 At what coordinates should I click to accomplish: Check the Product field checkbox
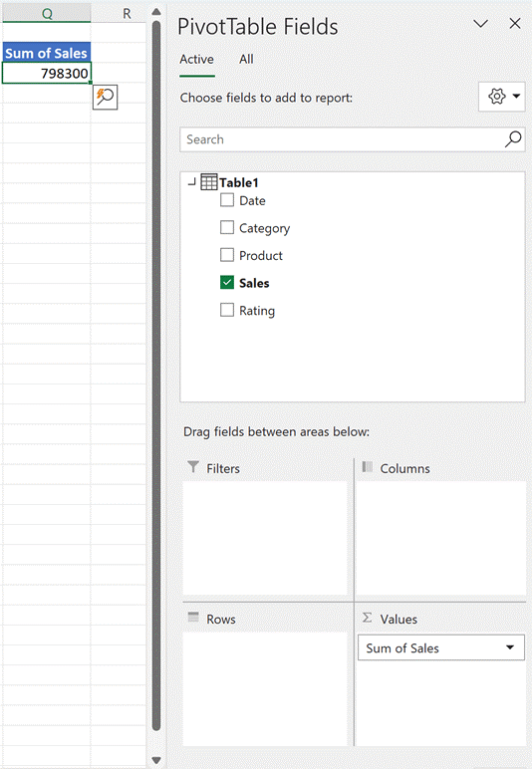[227, 255]
